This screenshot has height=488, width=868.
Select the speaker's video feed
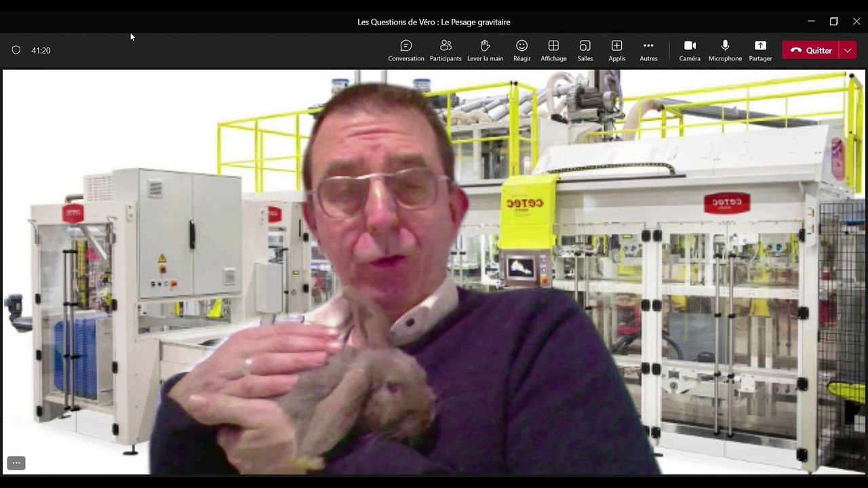[x=434, y=271]
